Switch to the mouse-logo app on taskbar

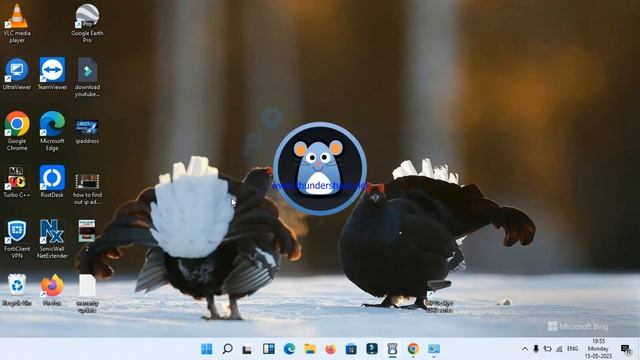click(x=392, y=349)
